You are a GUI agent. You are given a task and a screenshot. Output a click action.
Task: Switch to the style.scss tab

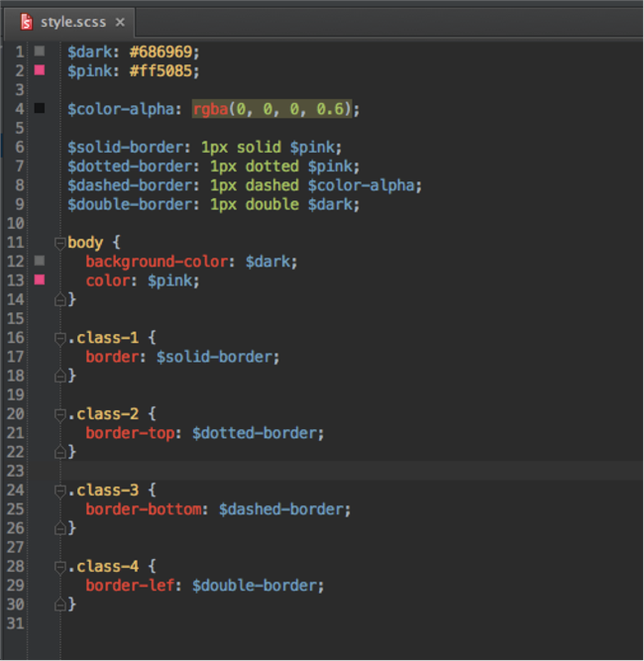pyautogui.click(x=73, y=22)
